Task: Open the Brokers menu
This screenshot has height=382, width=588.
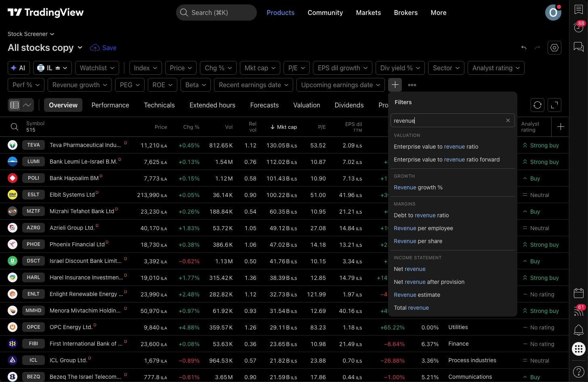Action: (x=406, y=13)
